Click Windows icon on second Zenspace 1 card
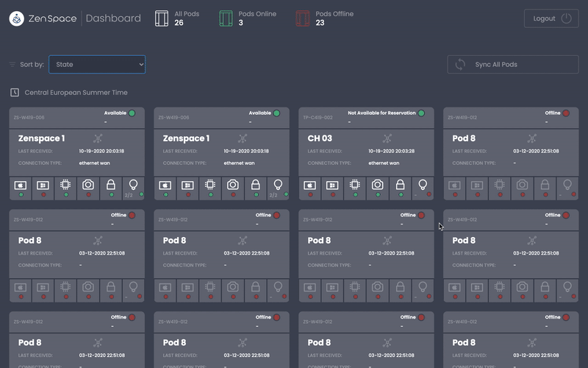 coord(187,185)
